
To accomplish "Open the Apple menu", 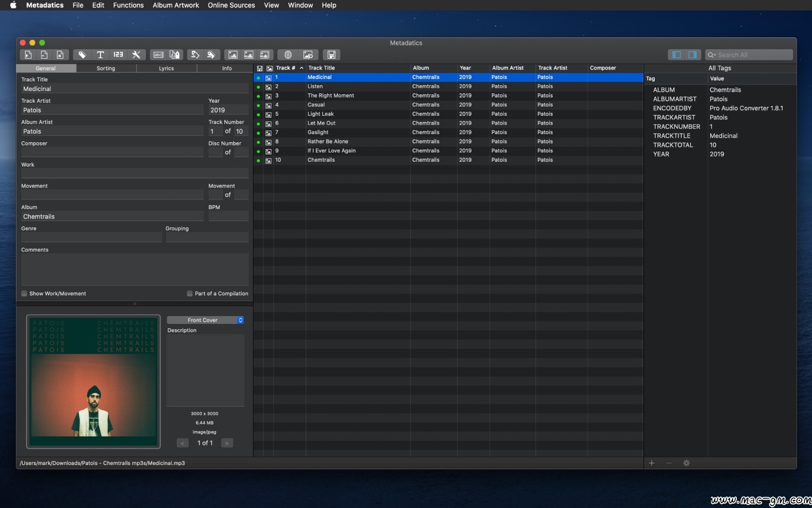I will click(13, 5).
